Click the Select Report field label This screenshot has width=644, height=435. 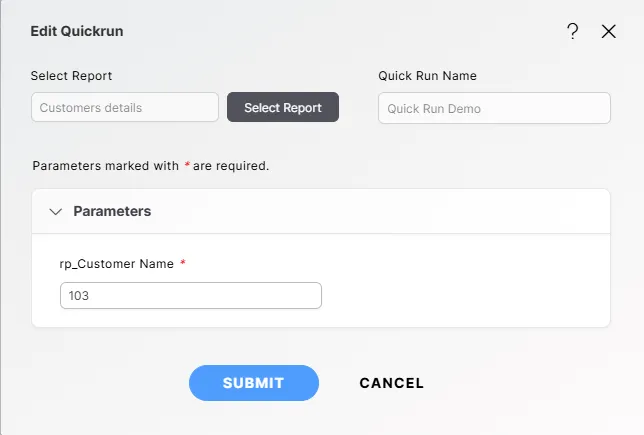pos(71,76)
